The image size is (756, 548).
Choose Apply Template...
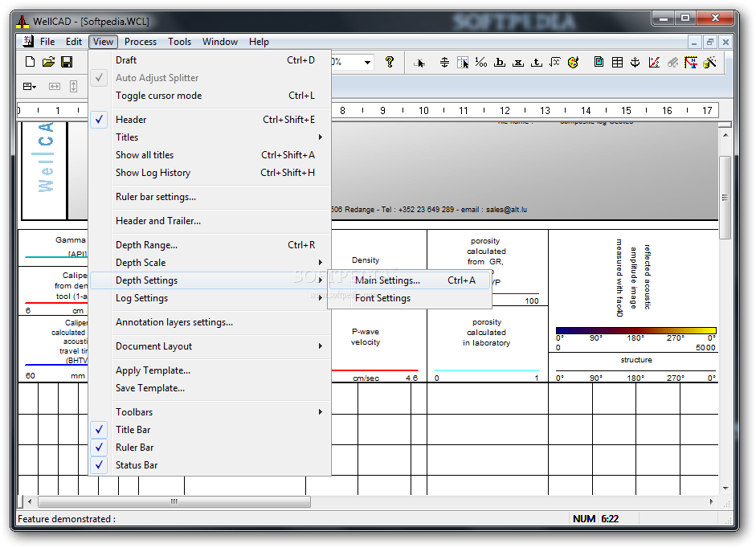pos(210,370)
